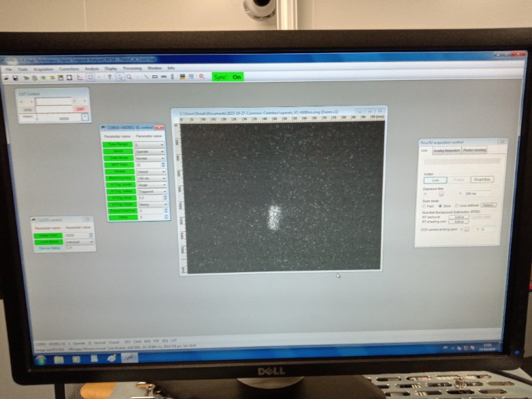Select the Slow scan mode option
The width and height of the screenshot is (532, 399).
441,205
